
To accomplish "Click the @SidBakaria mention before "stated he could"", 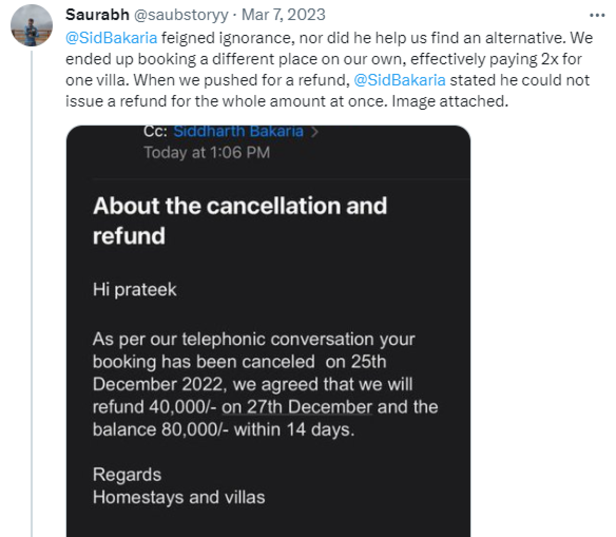I will (400, 79).
